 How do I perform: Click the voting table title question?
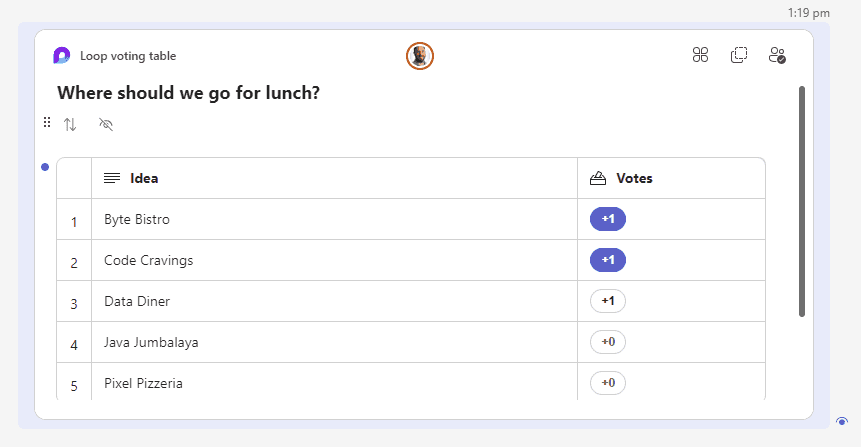(188, 93)
